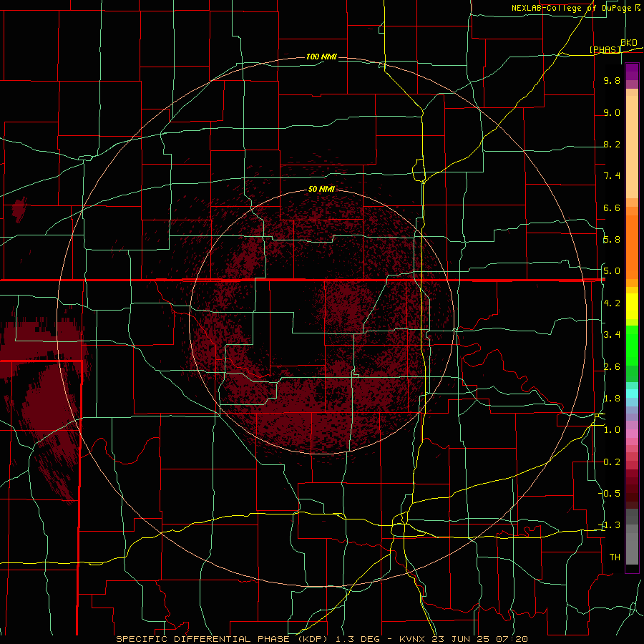Screen dimensions: 644x644
Task: Click the 100 NMI range ring label
Action: click(x=321, y=57)
